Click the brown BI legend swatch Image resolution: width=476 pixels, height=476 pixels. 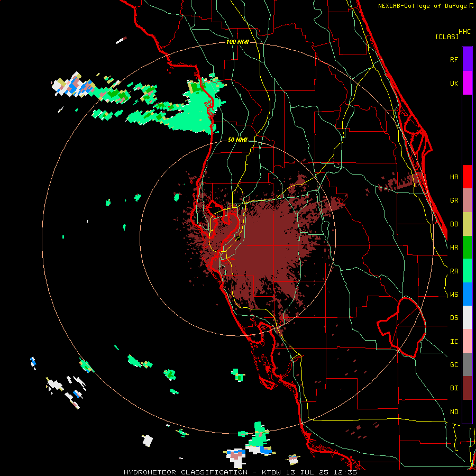coord(467,388)
